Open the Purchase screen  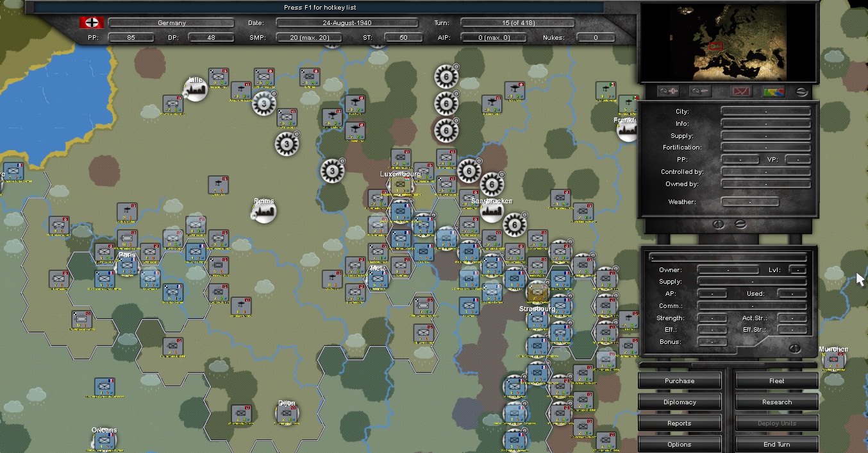click(x=680, y=381)
